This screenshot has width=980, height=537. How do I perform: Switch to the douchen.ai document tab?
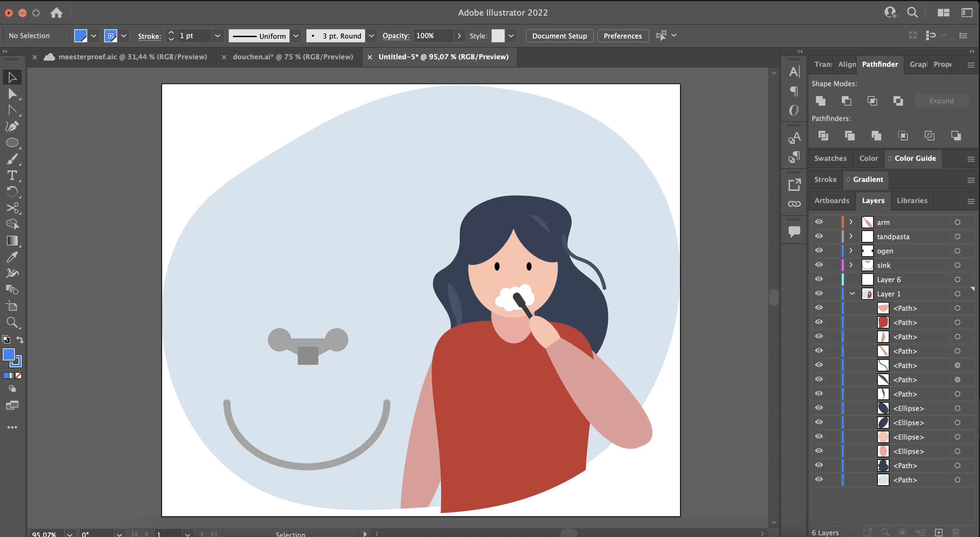coord(293,57)
